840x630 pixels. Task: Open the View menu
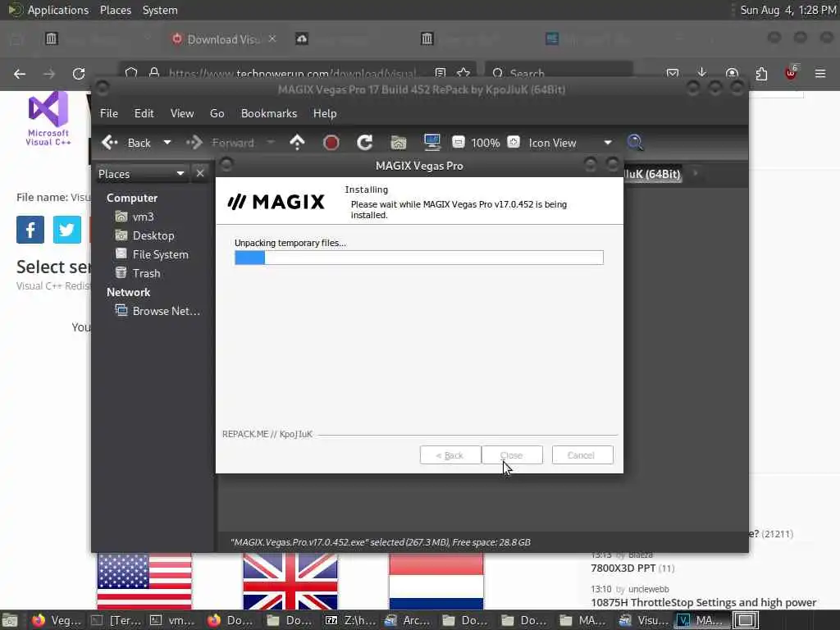click(x=182, y=113)
